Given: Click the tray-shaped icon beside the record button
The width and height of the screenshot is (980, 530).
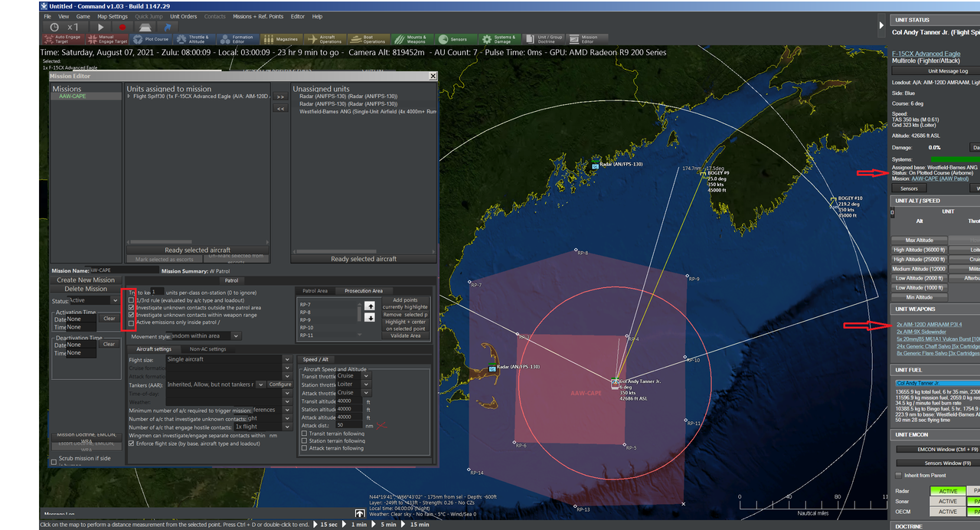Looking at the screenshot, I should (x=144, y=27).
